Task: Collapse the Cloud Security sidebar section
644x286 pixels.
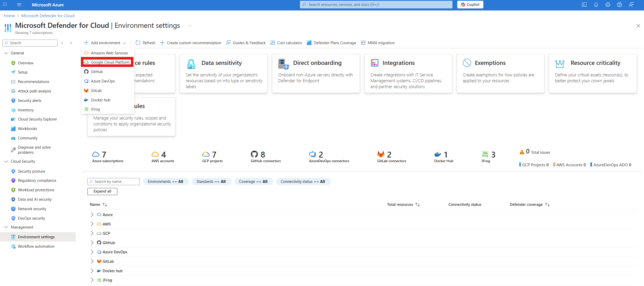Action: [6, 161]
